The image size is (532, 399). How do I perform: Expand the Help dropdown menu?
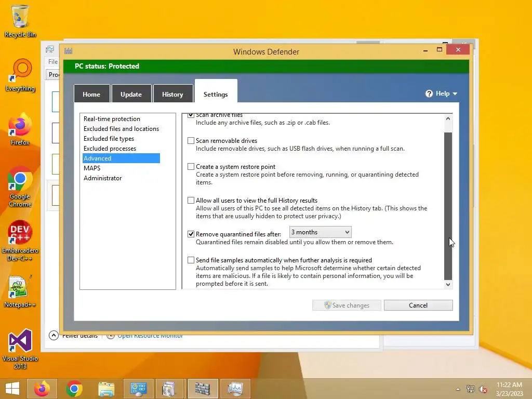455,94
